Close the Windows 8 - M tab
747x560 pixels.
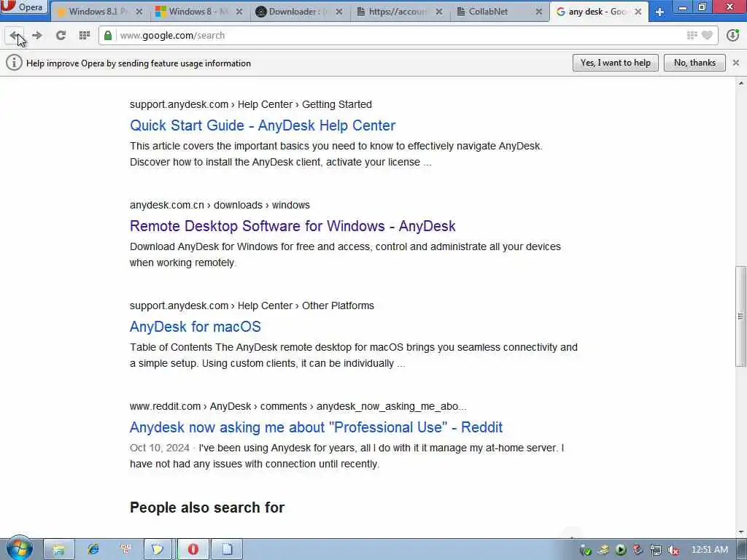click(239, 12)
